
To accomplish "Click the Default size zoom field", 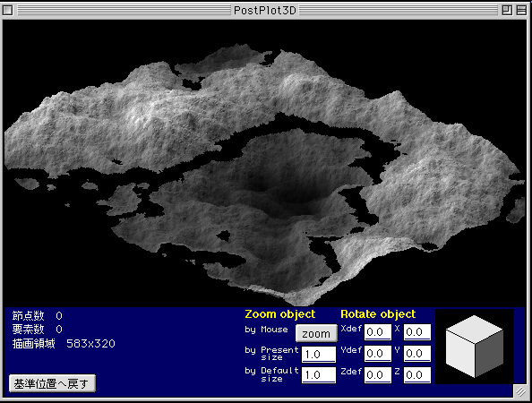I will (319, 375).
